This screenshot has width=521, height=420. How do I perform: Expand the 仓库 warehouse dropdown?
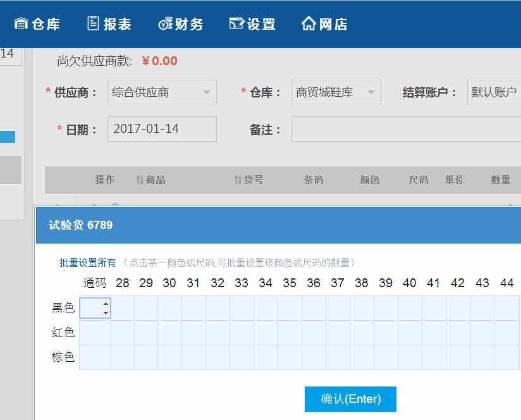point(336,92)
